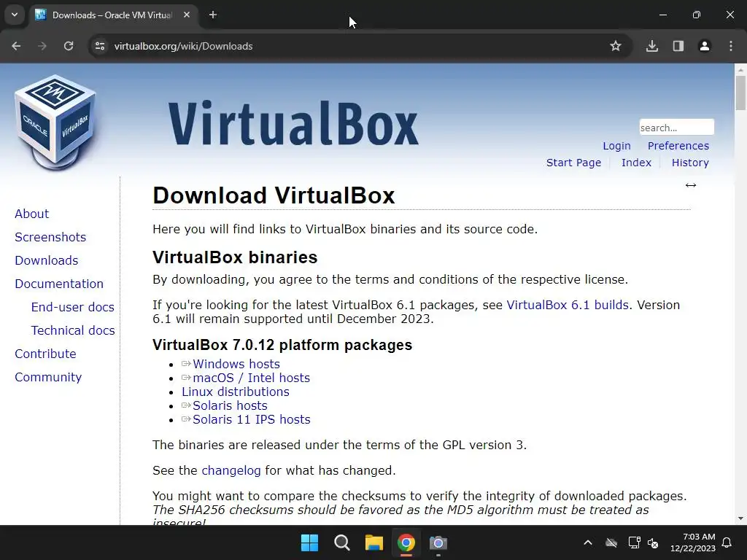Click the network tray icon
Image resolution: width=747 pixels, height=560 pixels.
634,542
